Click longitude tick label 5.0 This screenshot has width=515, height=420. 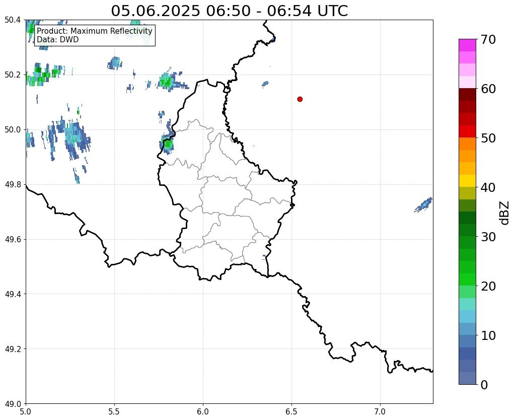point(26,412)
